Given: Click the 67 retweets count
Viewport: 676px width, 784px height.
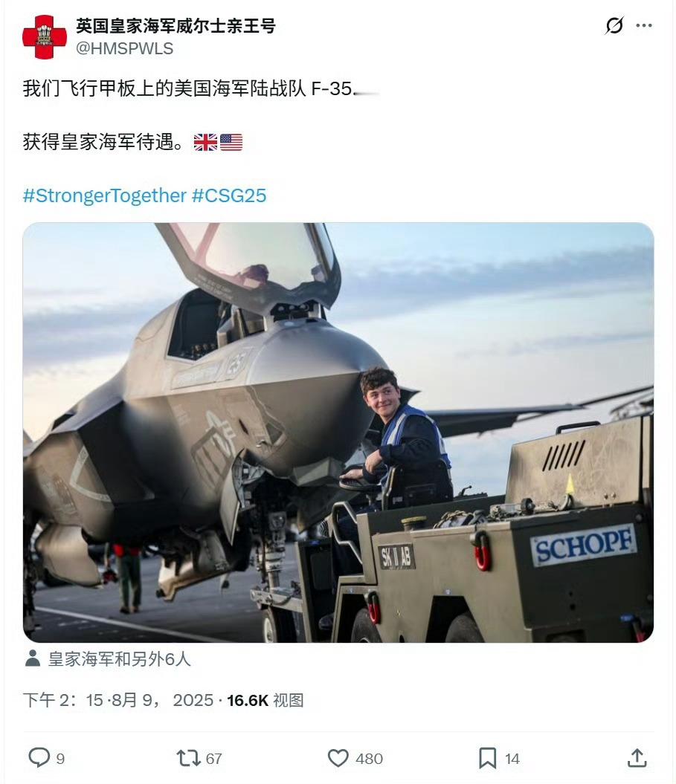Looking at the screenshot, I should tap(213, 759).
